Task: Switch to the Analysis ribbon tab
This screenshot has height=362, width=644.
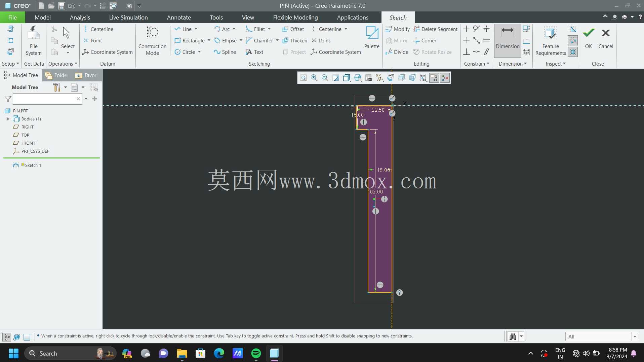Action: click(x=80, y=17)
